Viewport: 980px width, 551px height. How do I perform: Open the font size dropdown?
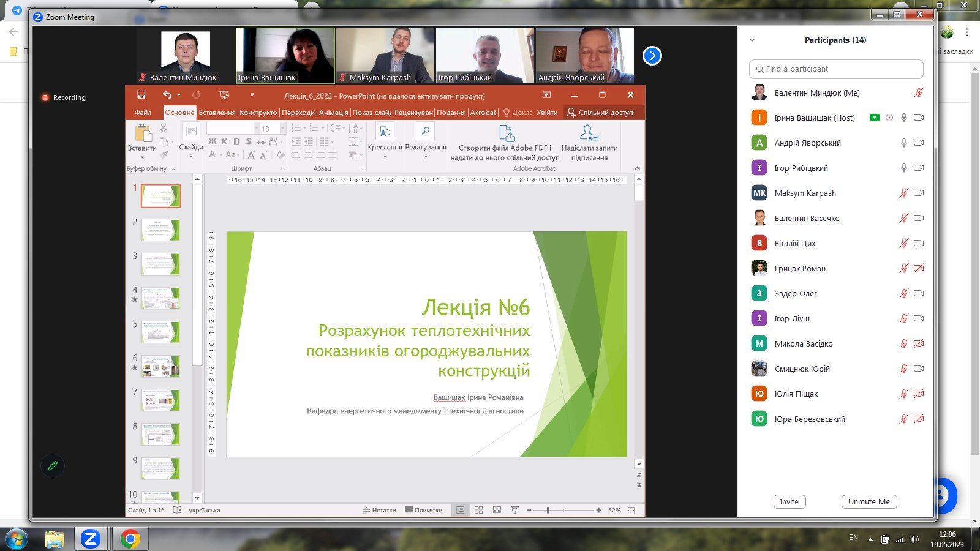pos(282,129)
